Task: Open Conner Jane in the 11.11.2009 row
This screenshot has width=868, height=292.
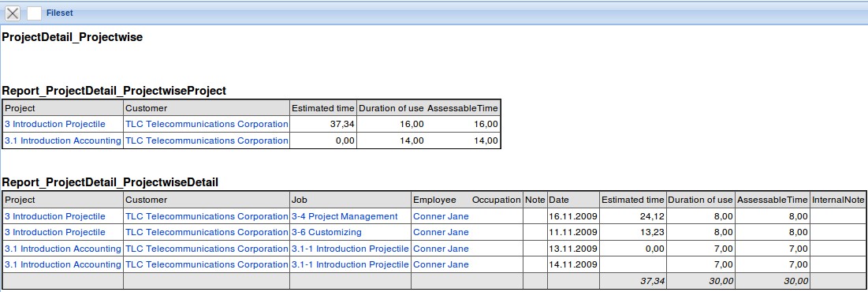Action: coord(441,232)
